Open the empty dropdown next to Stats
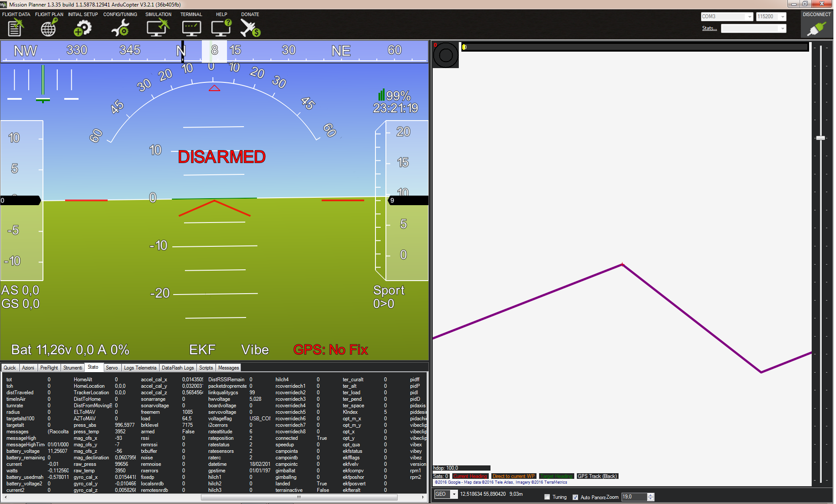The height and width of the screenshot is (504, 836). coord(754,29)
